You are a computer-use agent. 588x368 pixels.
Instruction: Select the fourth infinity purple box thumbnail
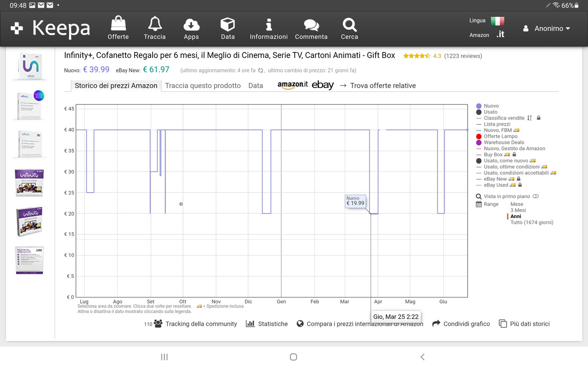coord(29,183)
